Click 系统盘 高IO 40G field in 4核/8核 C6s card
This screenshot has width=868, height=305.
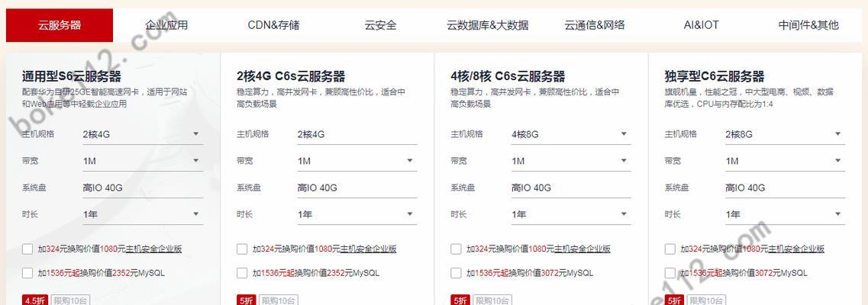(571, 188)
